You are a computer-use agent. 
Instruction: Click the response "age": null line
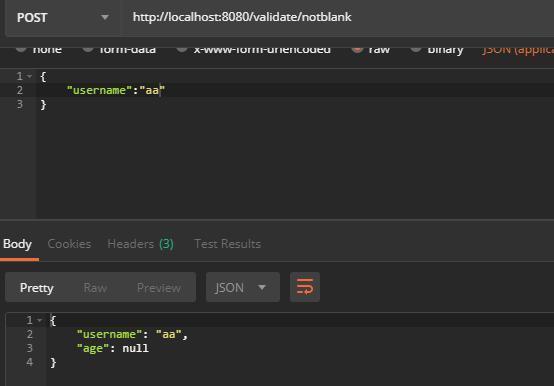pos(113,349)
